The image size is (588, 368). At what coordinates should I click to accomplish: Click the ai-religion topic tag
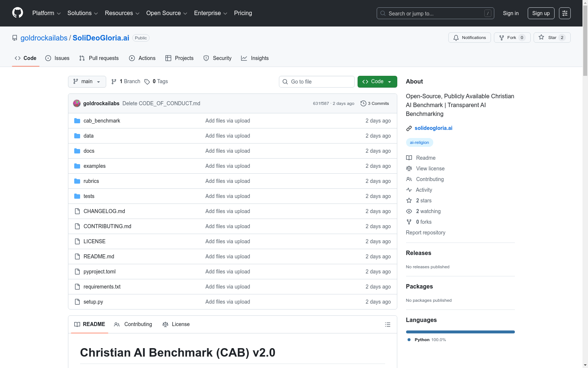(419, 142)
